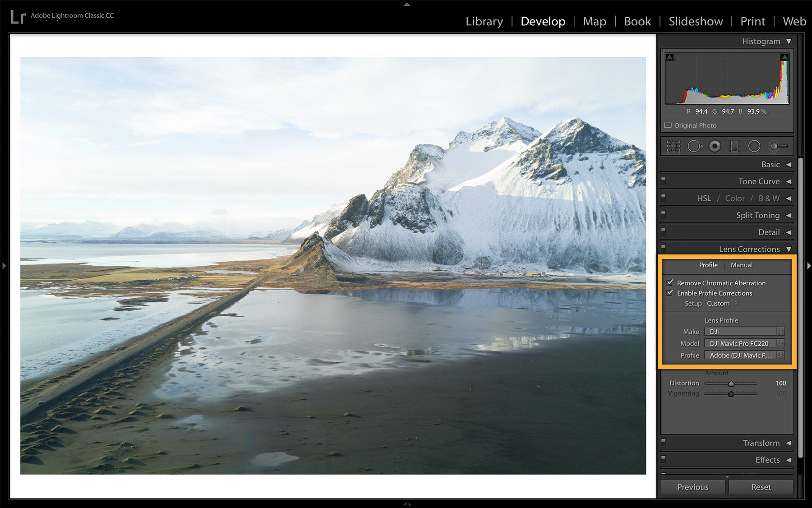Open the lens Make dropdown showing DJI
Image resolution: width=812 pixels, height=508 pixels.
click(x=744, y=331)
